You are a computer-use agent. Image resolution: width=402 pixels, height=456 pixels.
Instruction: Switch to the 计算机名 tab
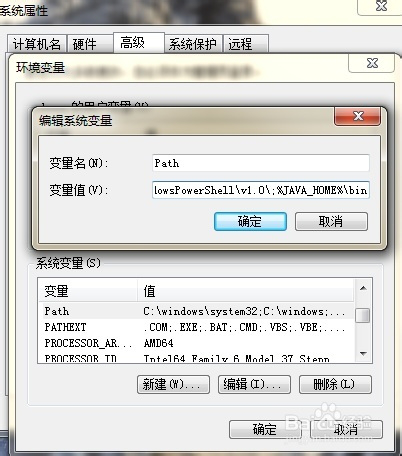[x=37, y=44]
